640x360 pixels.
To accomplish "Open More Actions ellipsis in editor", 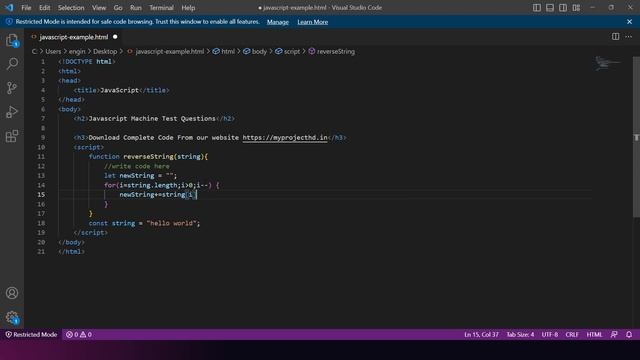I will tap(629, 37).
